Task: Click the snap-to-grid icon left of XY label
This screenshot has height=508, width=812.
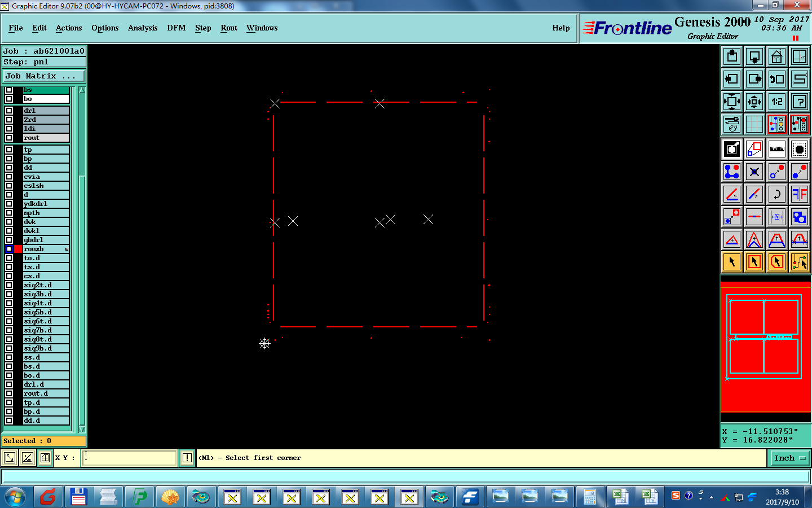Action: click(45, 458)
